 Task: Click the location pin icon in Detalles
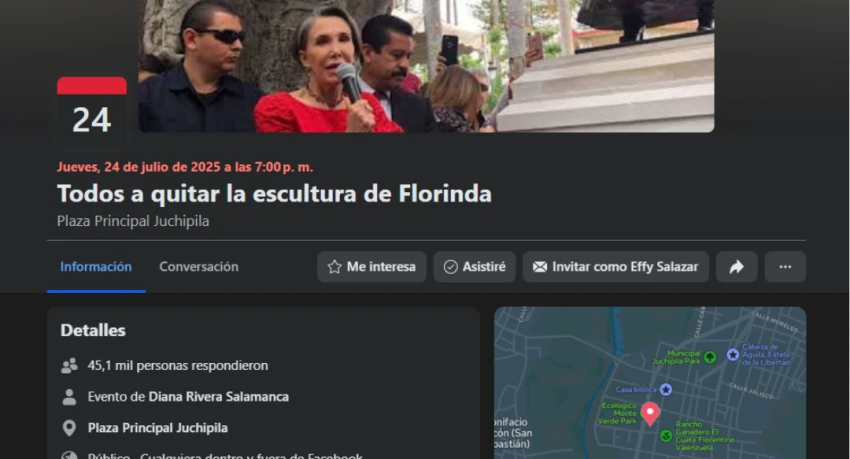[69, 428]
